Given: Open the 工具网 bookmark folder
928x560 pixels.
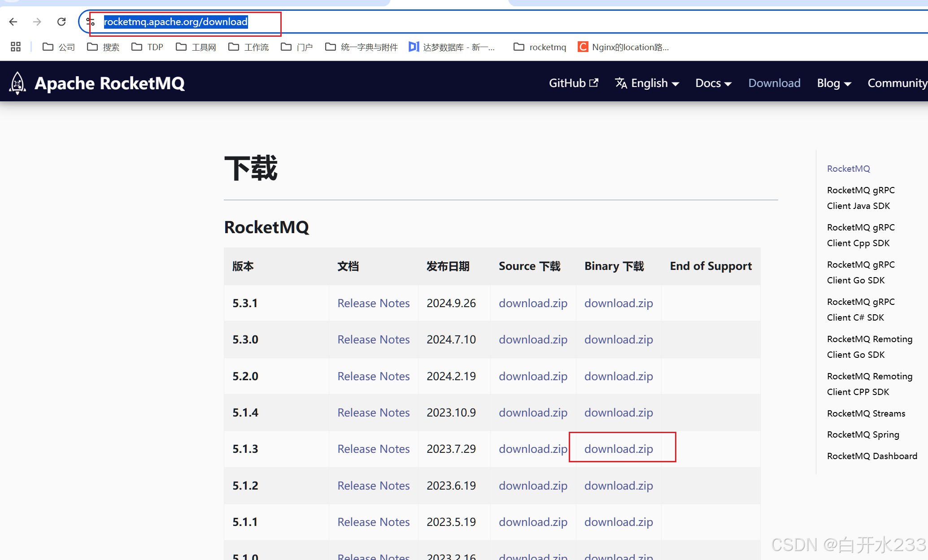Looking at the screenshot, I should [196, 47].
